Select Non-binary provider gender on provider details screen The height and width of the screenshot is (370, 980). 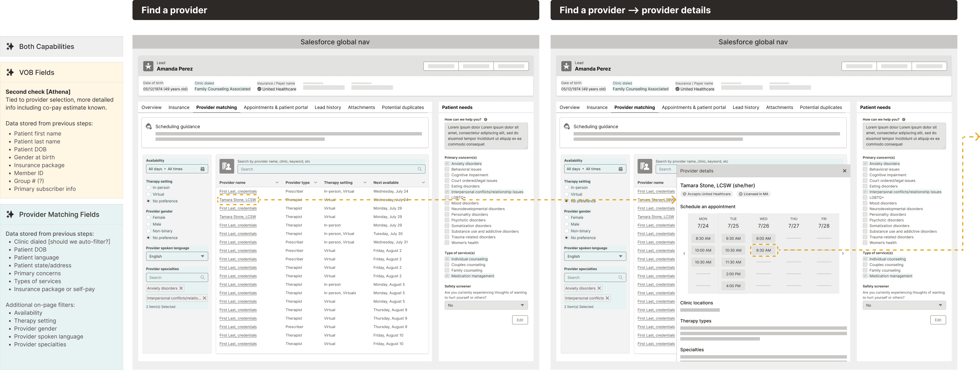click(x=566, y=231)
